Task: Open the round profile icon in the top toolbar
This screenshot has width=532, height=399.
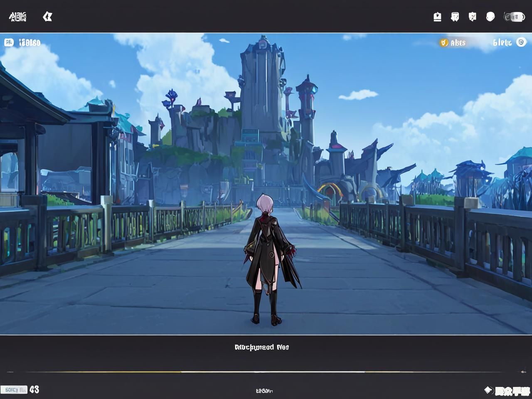Action: (x=490, y=17)
